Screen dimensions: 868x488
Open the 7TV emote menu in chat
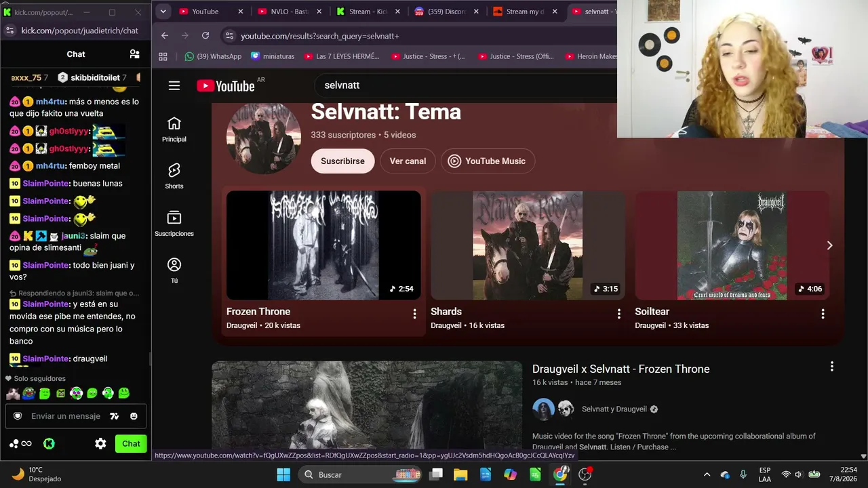(x=115, y=416)
